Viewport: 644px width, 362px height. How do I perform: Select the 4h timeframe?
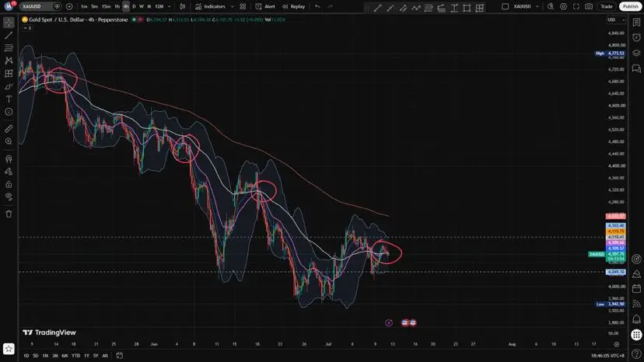[126, 6]
